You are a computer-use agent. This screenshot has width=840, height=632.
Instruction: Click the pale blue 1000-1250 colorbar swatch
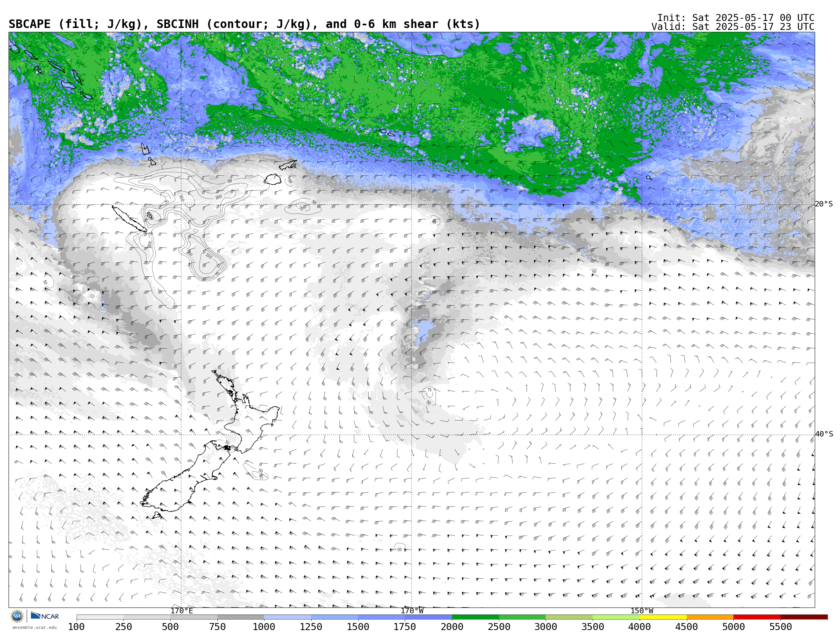pos(287,617)
